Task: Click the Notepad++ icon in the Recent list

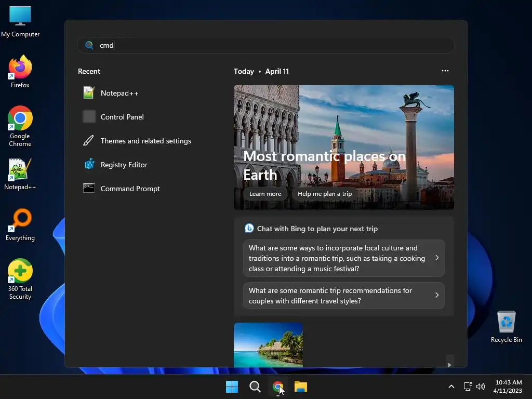Action: click(x=89, y=93)
